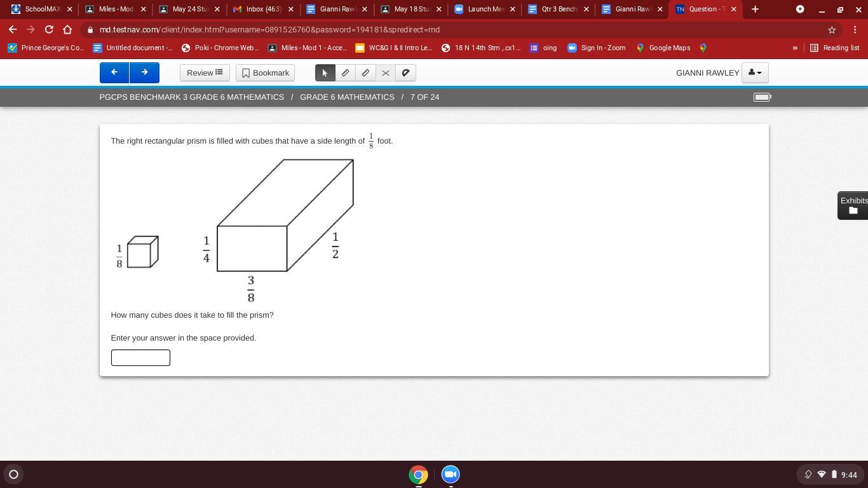Open the user account dropdown menu
This screenshot has height=488, width=868.
coord(755,72)
